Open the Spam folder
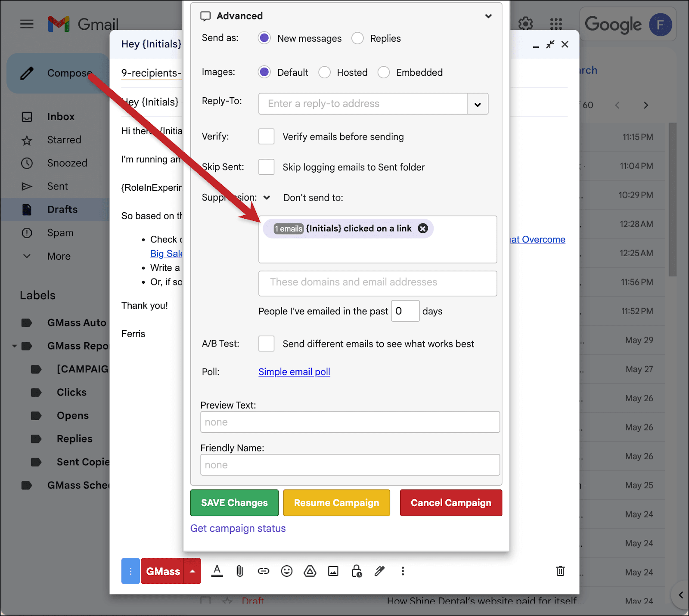The image size is (689, 616). [60, 233]
